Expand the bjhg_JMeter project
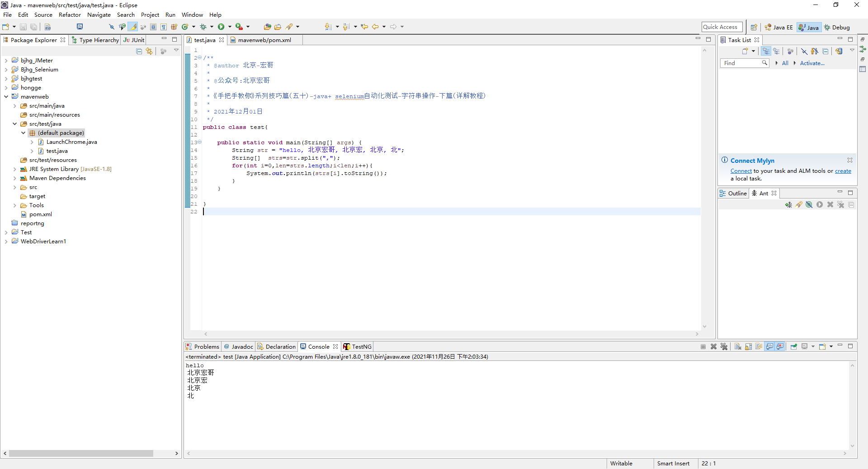 coord(6,61)
